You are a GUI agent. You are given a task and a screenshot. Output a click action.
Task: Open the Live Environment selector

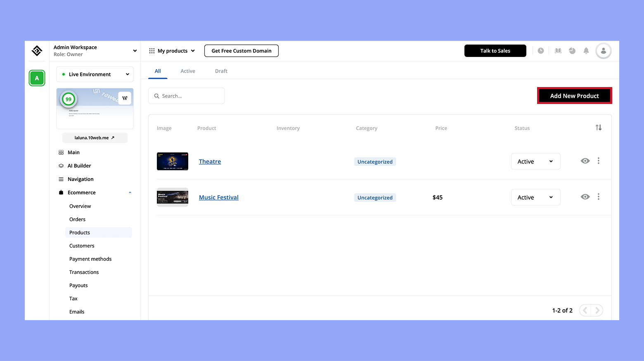click(95, 74)
